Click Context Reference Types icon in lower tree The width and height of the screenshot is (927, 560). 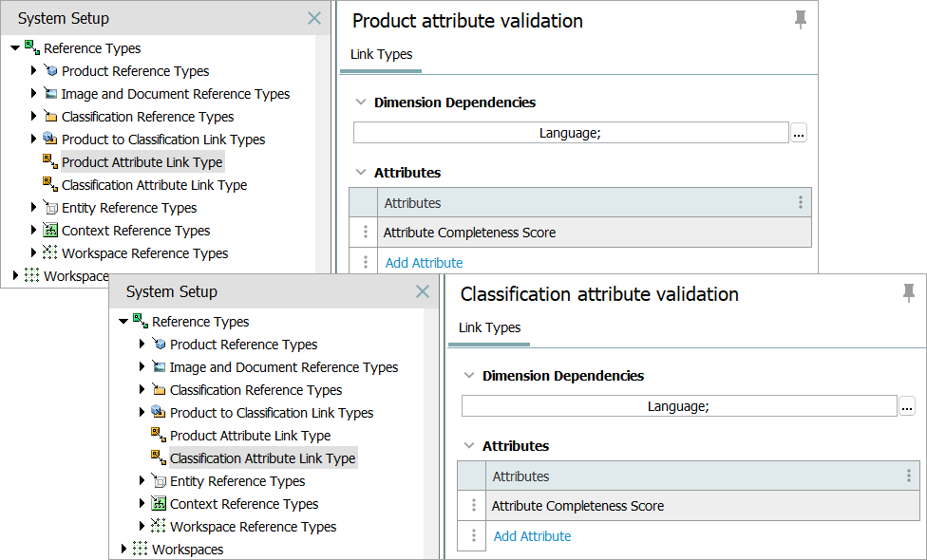coord(159,503)
